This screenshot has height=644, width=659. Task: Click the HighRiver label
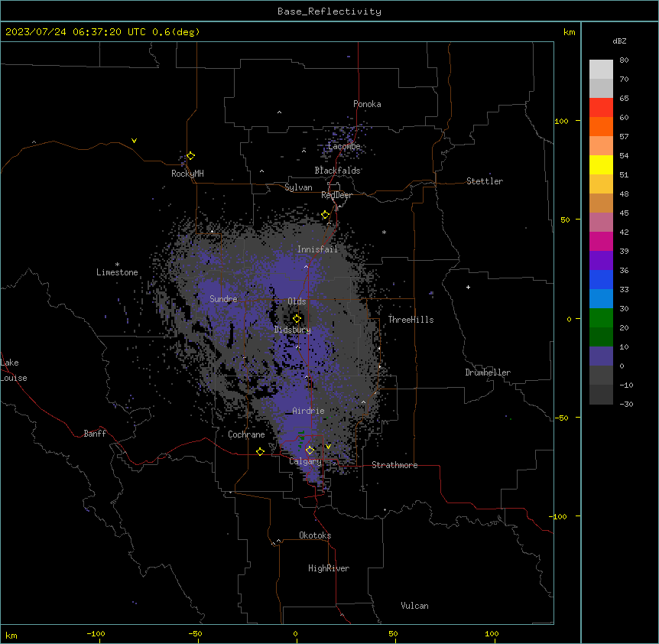[x=329, y=568]
